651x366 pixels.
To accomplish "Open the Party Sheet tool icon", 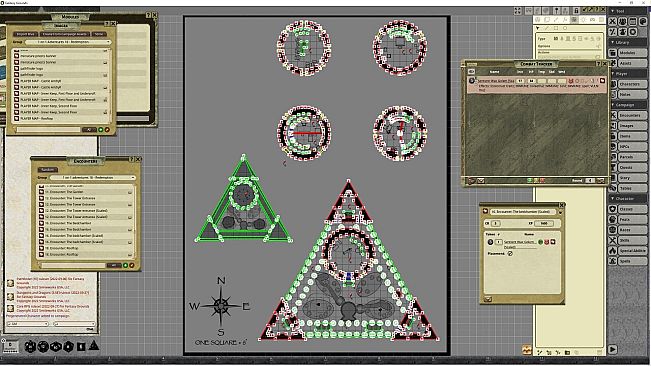I will click(x=623, y=22).
